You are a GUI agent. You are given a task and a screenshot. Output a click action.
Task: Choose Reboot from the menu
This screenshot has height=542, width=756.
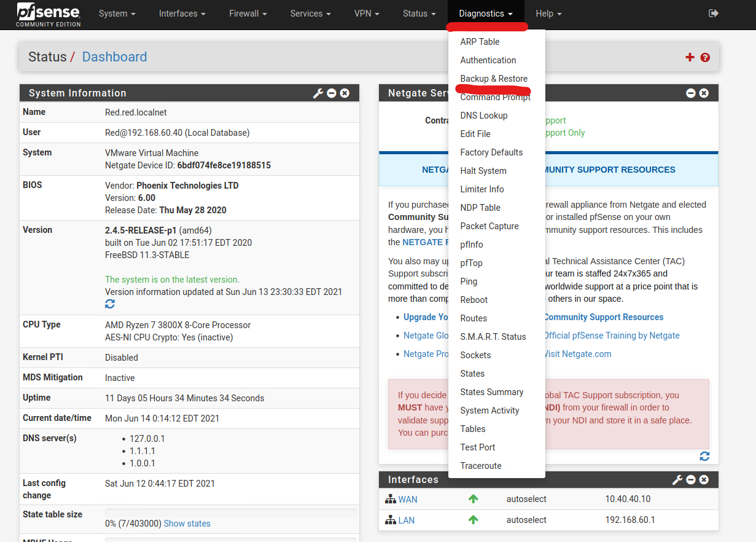pyautogui.click(x=474, y=300)
